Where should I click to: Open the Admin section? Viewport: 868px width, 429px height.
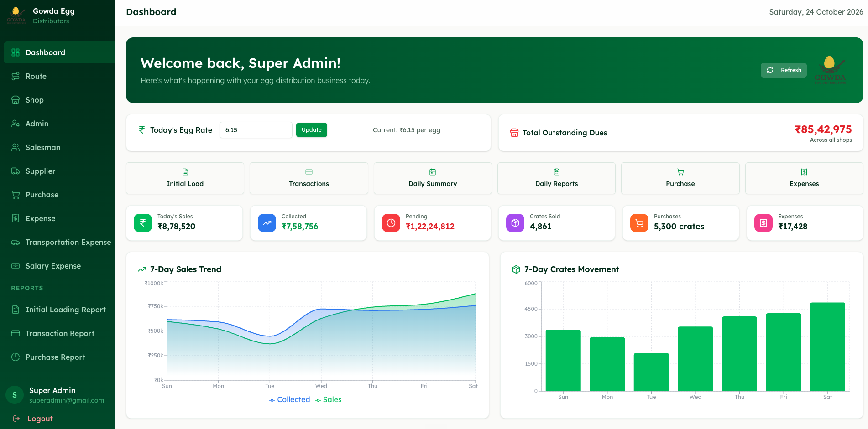[x=58, y=124]
